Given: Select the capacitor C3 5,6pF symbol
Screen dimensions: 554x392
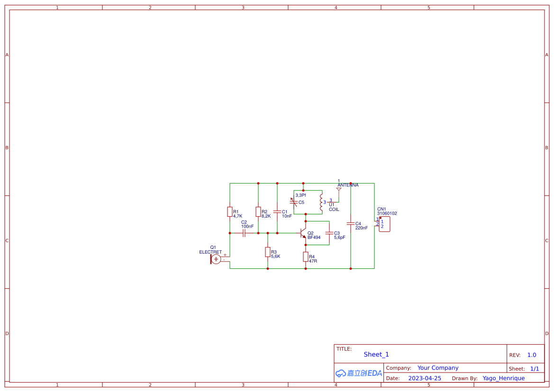Looking at the screenshot, I should tap(330, 233).
